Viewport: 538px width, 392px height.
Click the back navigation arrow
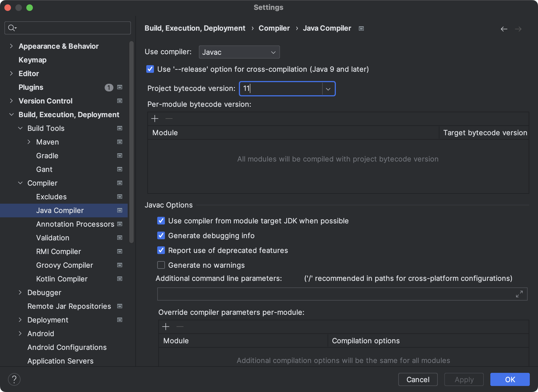point(504,29)
